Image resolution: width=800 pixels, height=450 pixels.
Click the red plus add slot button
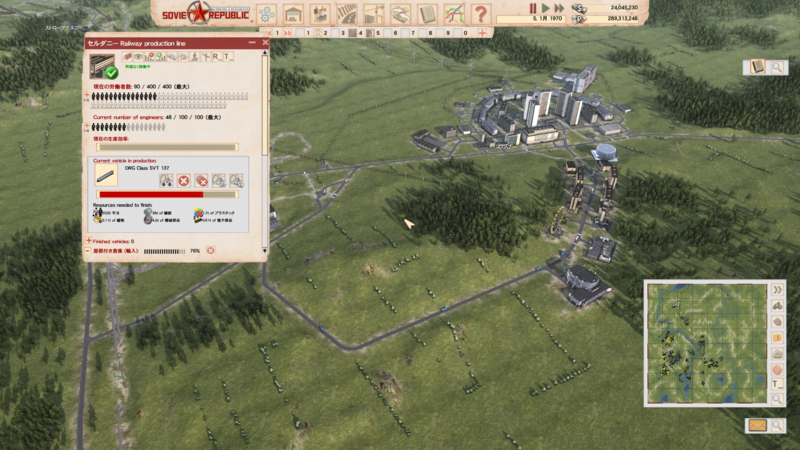(x=484, y=33)
